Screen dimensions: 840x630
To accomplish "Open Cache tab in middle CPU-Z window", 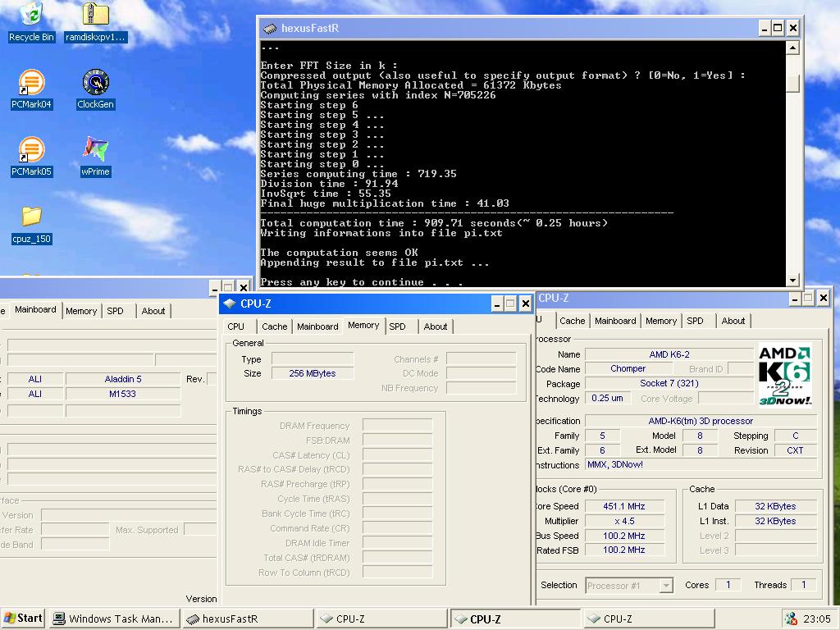I will pos(274,326).
